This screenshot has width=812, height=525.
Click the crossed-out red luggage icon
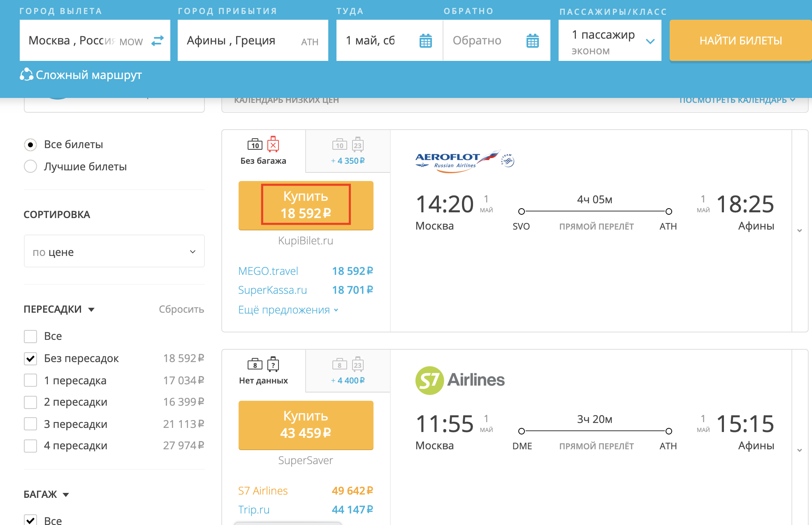[x=273, y=144]
